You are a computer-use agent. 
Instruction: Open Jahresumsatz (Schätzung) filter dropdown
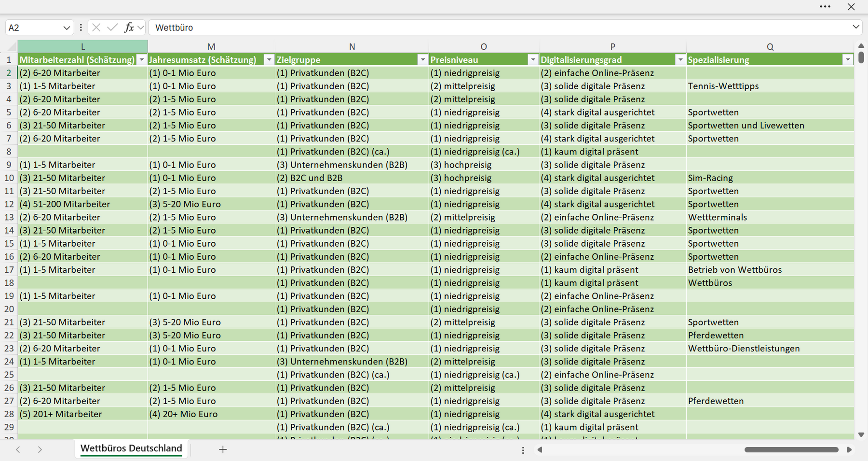[269, 60]
